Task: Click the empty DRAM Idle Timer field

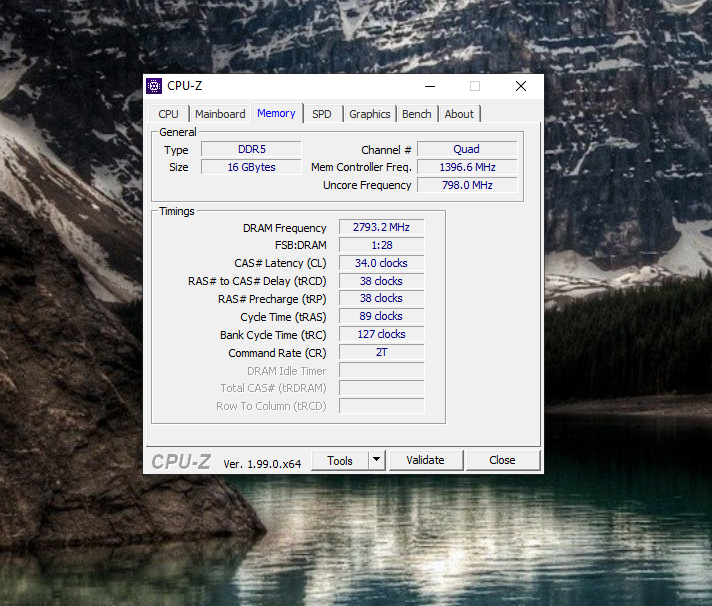Action: (x=381, y=370)
